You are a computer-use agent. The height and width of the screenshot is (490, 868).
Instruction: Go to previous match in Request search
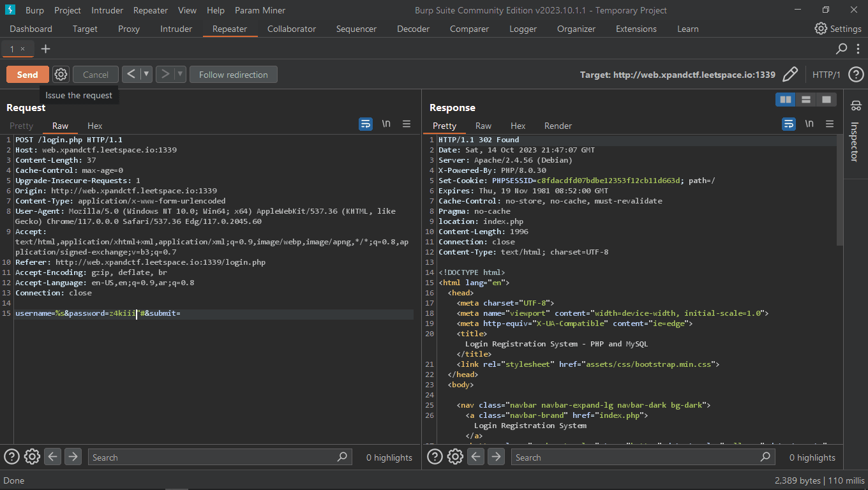point(52,457)
